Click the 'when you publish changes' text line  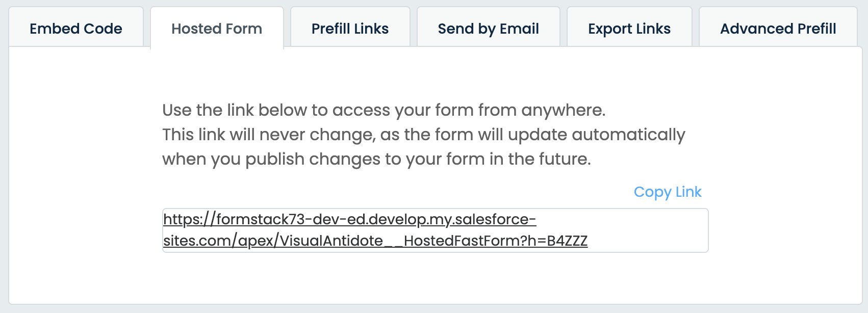pos(376,159)
